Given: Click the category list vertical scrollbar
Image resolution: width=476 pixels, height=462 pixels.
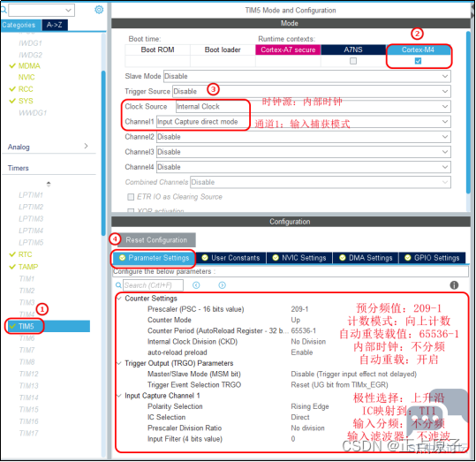Looking at the screenshot, I should pyautogui.click(x=103, y=153).
